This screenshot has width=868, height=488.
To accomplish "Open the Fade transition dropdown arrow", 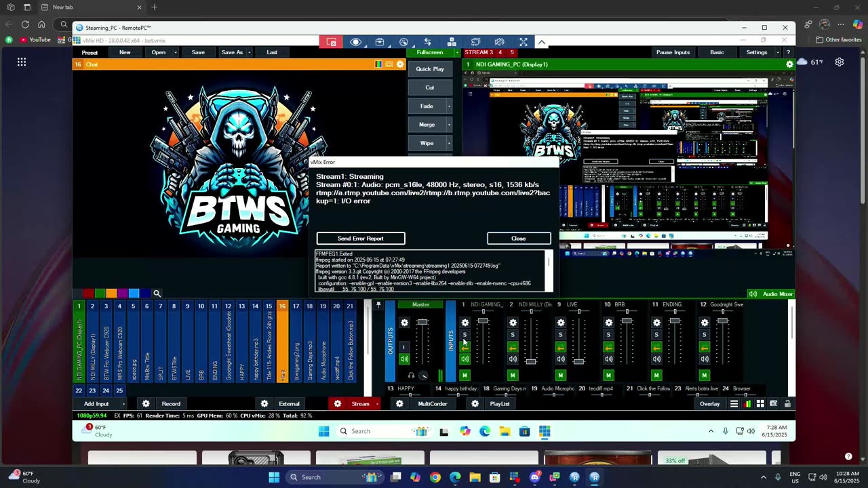I will (449, 106).
